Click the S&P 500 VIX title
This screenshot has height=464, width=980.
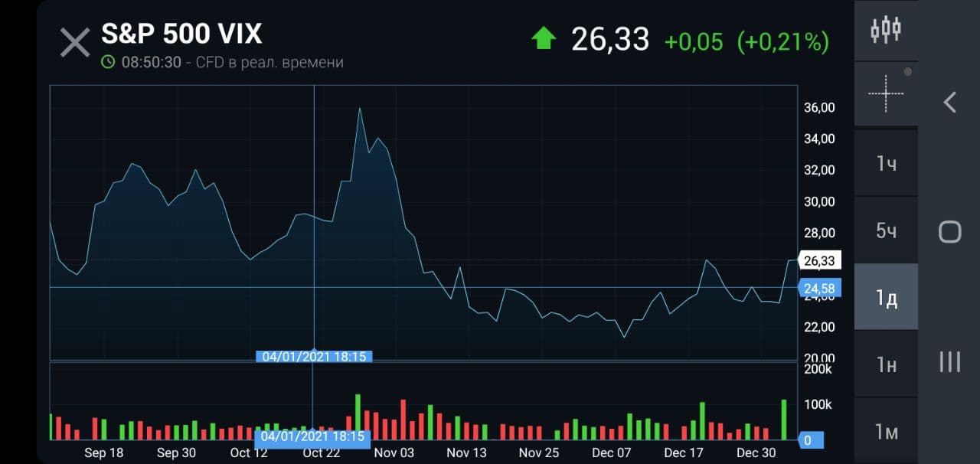point(181,34)
